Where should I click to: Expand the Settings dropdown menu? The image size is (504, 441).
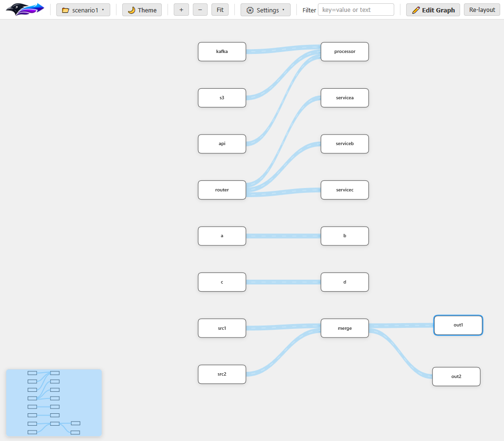265,10
